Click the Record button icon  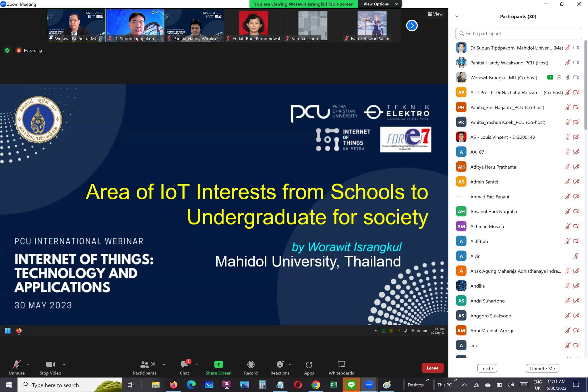click(251, 364)
